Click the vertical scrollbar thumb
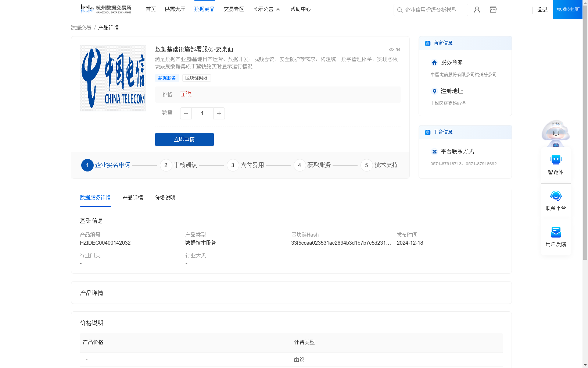 [585, 132]
